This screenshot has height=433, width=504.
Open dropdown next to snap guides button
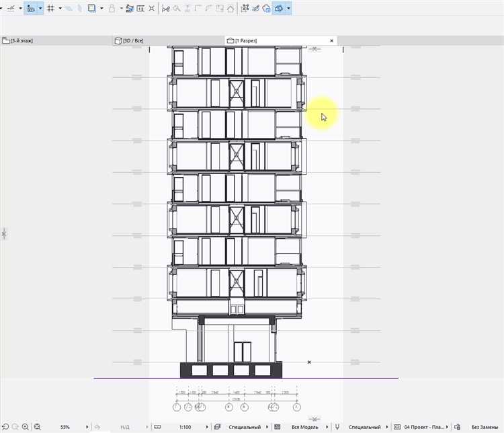pos(40,8)
